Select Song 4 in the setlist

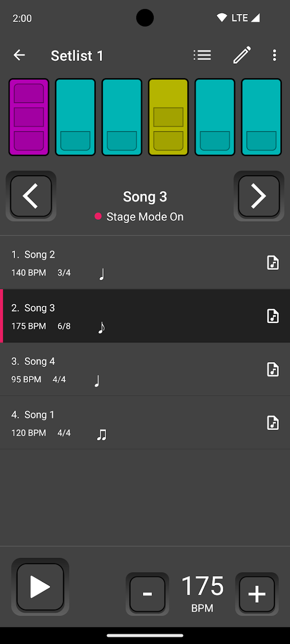click(x=124, y=370)
